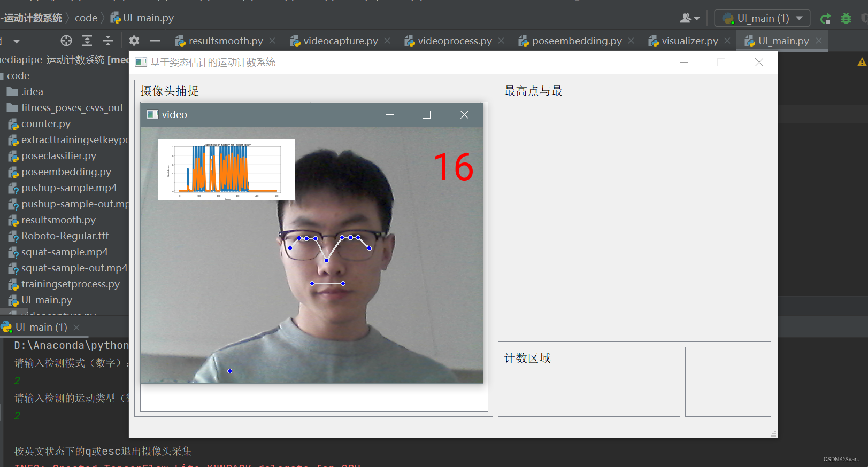Click the locate/select opened file icon
The width and height of the screenshot is (868, 467).
point(66,41)
